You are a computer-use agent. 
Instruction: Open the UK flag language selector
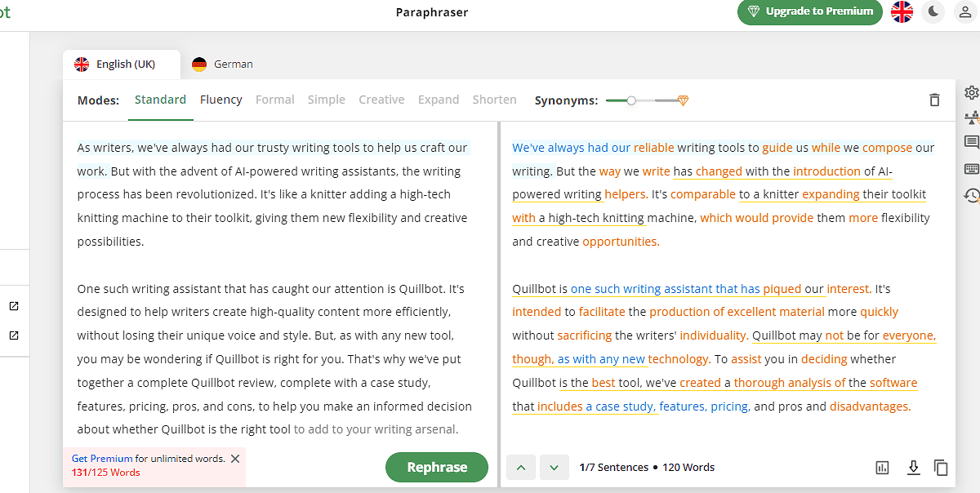point(902,11)
